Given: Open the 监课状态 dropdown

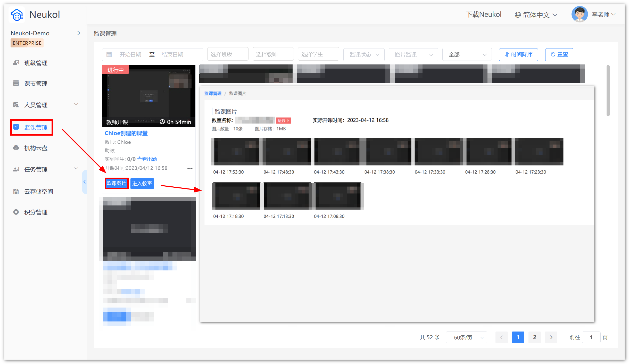Looking at the screenshot, I should pyautogui.click(x=364, y=54).
